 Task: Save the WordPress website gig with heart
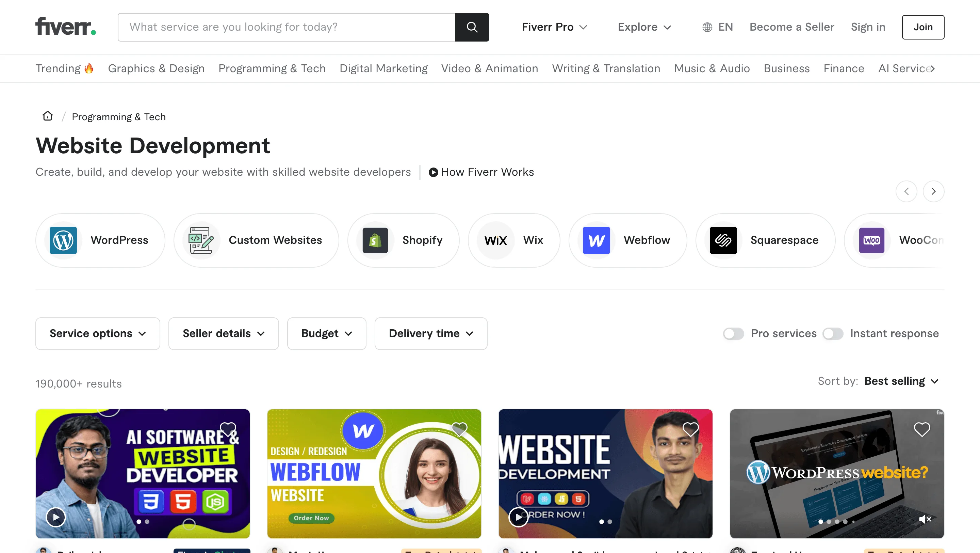921,429
